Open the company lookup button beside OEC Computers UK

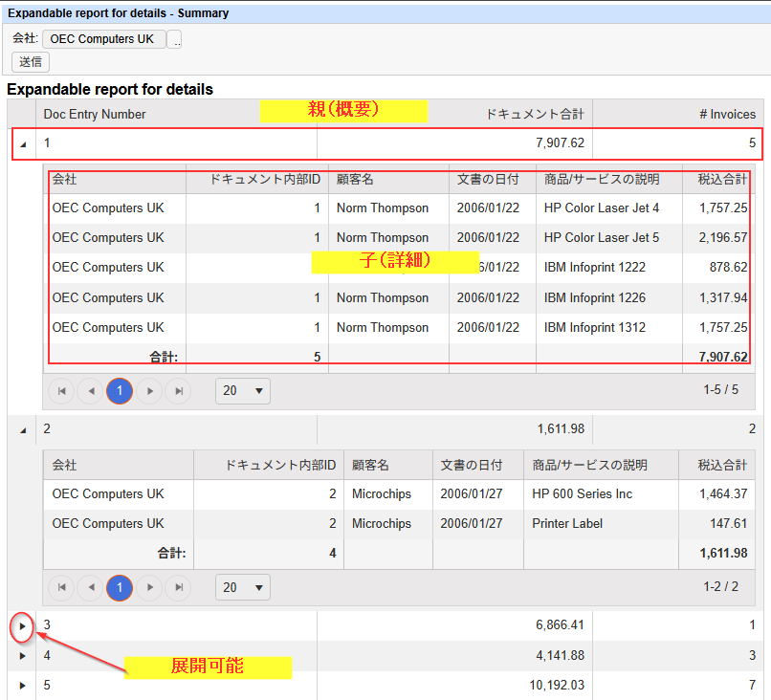tap(174, 39)
